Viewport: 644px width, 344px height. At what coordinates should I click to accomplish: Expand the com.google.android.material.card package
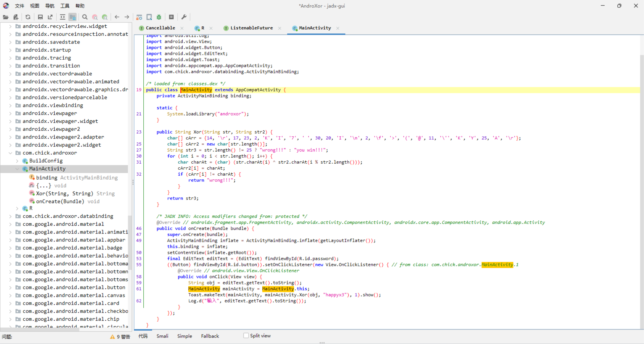coord(10,303)
